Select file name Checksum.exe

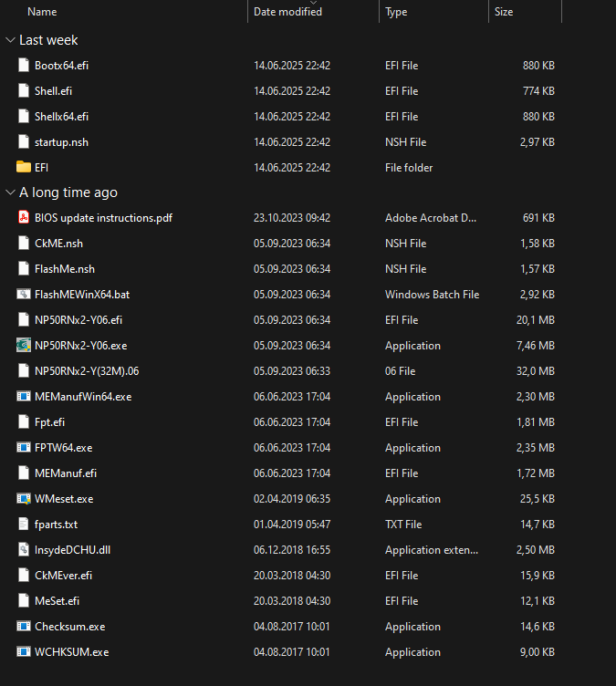click(70, 626)
